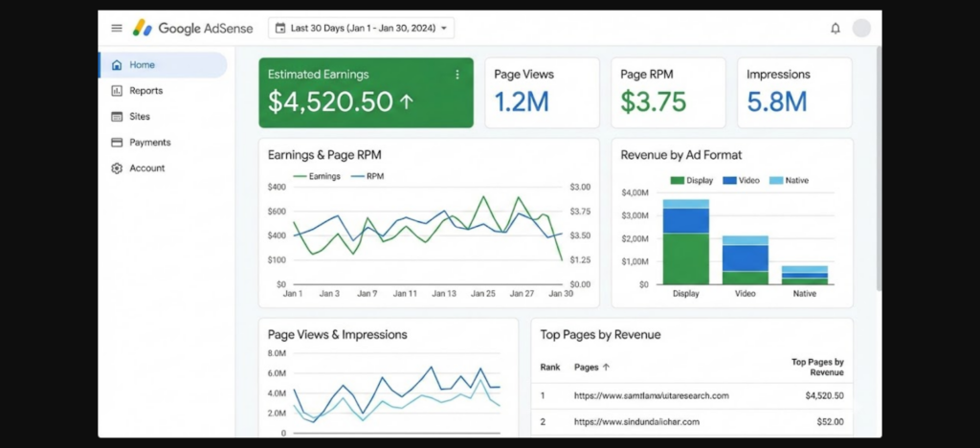980x448 pixels.
Task: Click the 8.0M y-axis label
Action: click(x=277, y=353)
